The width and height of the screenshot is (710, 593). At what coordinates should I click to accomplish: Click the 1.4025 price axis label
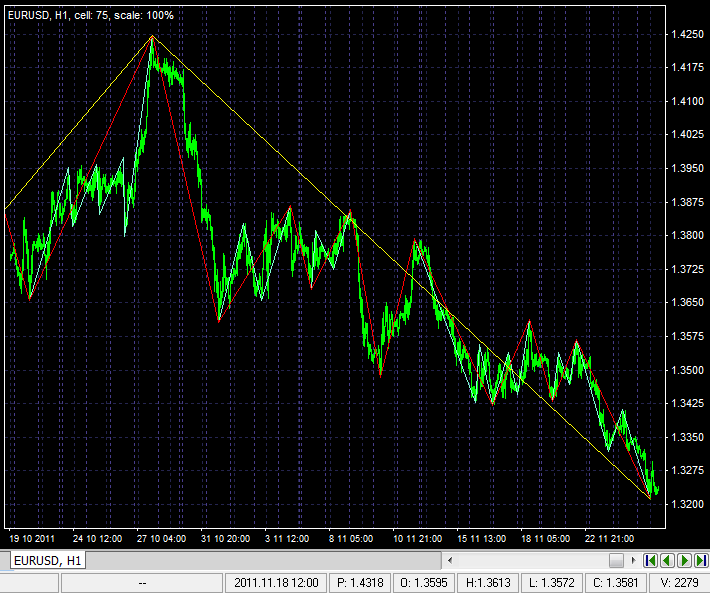[x=687, y=134]
